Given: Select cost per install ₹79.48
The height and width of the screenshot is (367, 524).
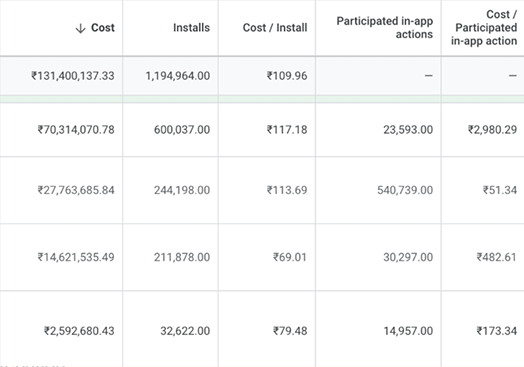Looking at the screenshot, I should point(290,331).
